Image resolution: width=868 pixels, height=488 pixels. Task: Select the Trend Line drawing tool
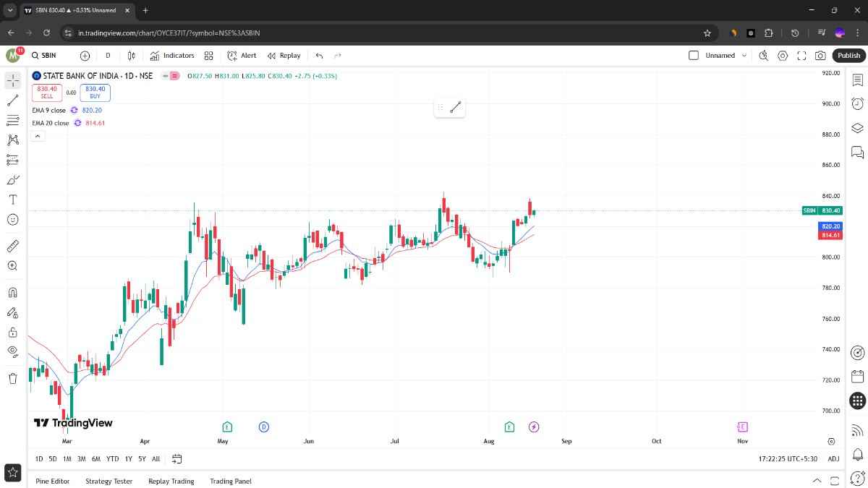coord(12,100)
